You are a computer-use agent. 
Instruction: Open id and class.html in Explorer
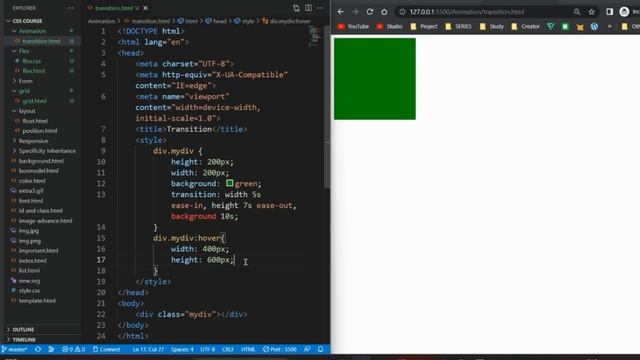[x=40, y=211]
